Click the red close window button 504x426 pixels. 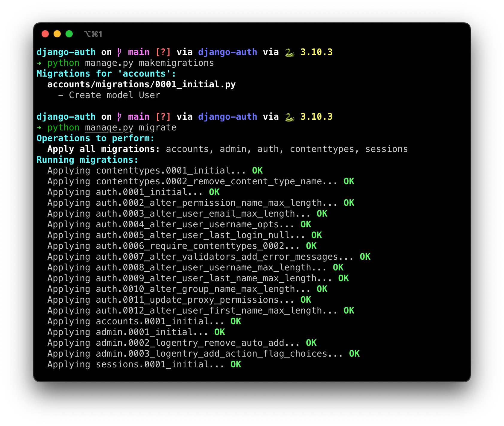click(45, 34)
